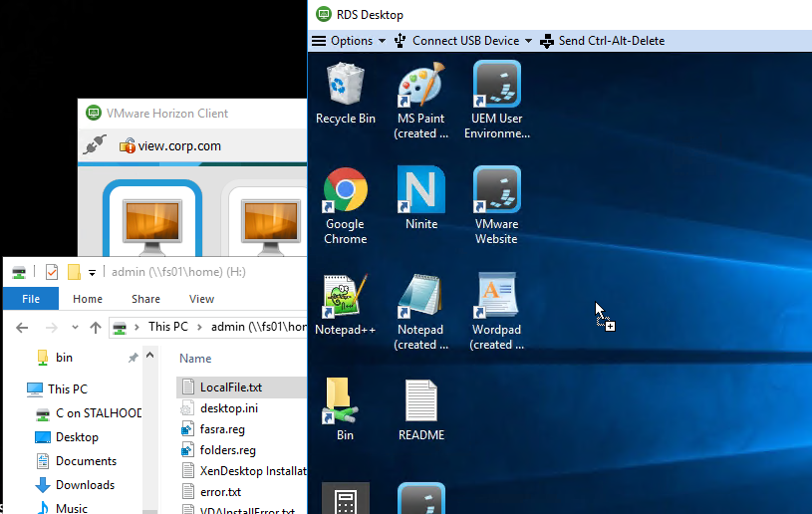Launch Google Chrome desktop shortcut
This screenshot has width=812, height=514.
click(345, 206)
